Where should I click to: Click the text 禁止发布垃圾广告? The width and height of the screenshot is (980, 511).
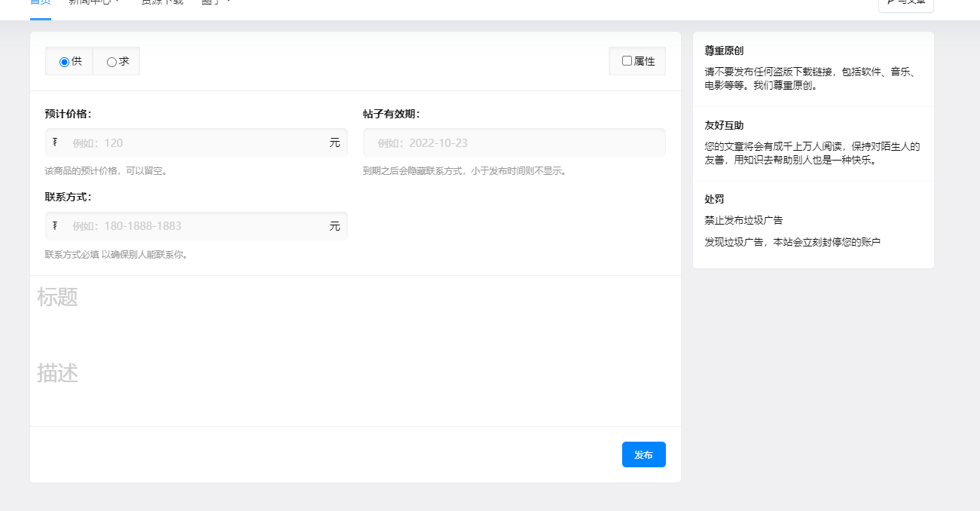point(743,220)
